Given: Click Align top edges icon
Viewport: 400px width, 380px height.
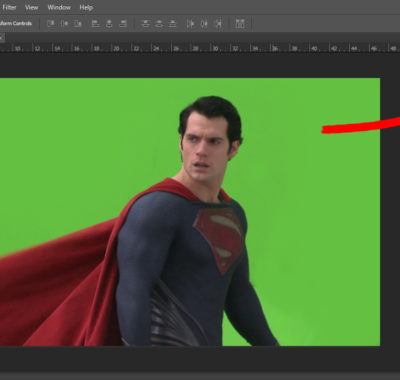Looking at the screenshot, I should coord(51,24).
